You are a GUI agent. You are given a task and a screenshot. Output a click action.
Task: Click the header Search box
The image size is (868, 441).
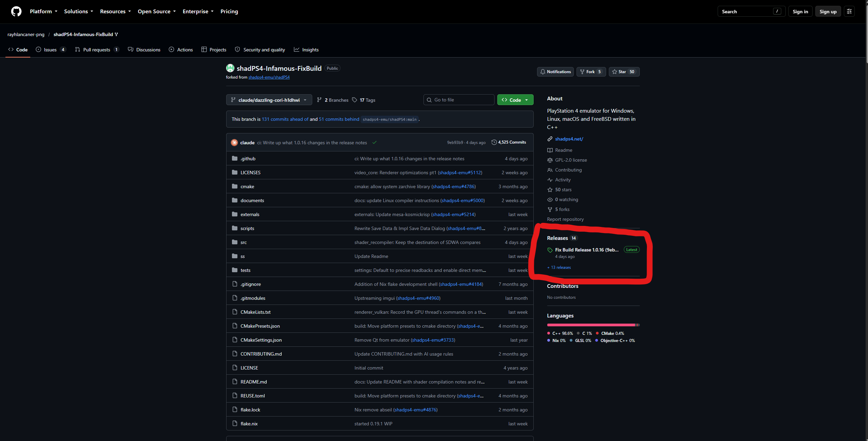pyautogui.click(x=751, y=12)
